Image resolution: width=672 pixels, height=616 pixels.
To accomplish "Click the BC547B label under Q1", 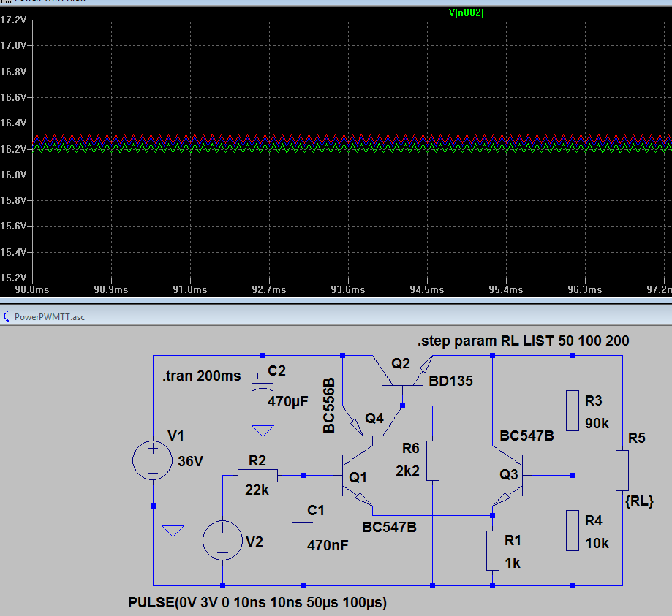I will pos(389,527).
